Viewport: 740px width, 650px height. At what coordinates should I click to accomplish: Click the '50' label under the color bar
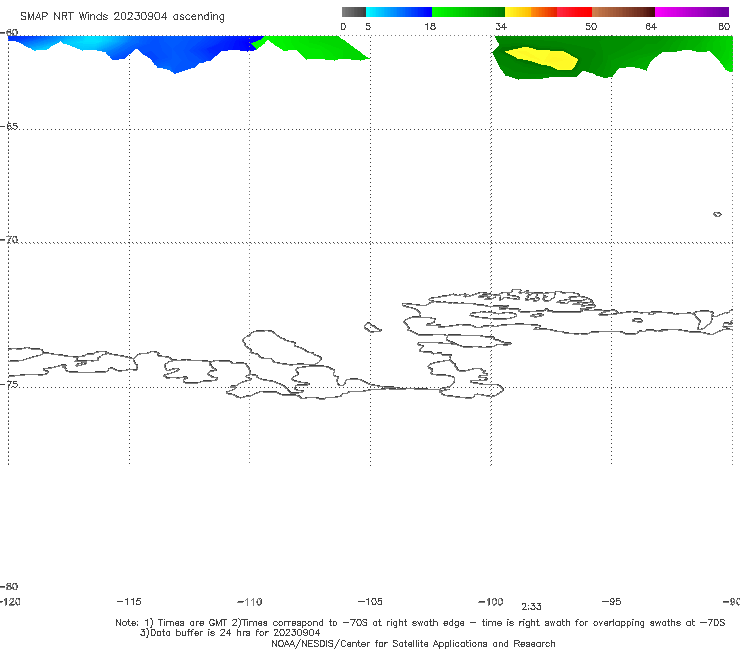(591, 26)
